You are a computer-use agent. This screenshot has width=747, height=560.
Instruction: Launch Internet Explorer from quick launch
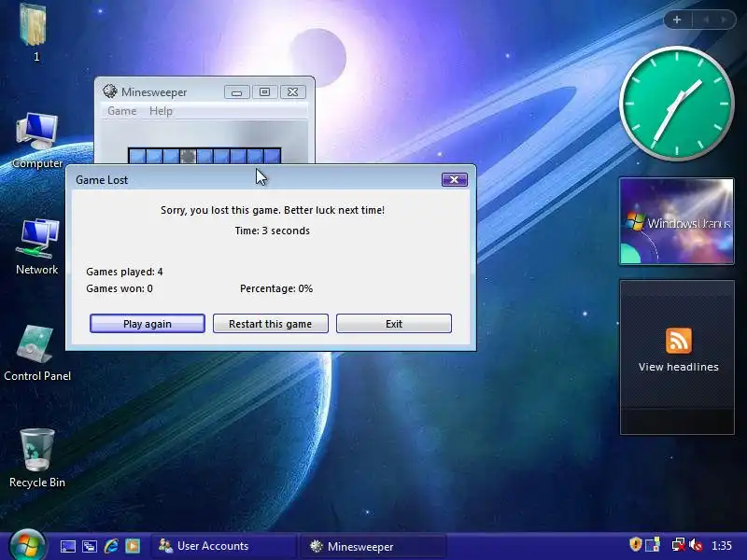[x=111, y=546]
